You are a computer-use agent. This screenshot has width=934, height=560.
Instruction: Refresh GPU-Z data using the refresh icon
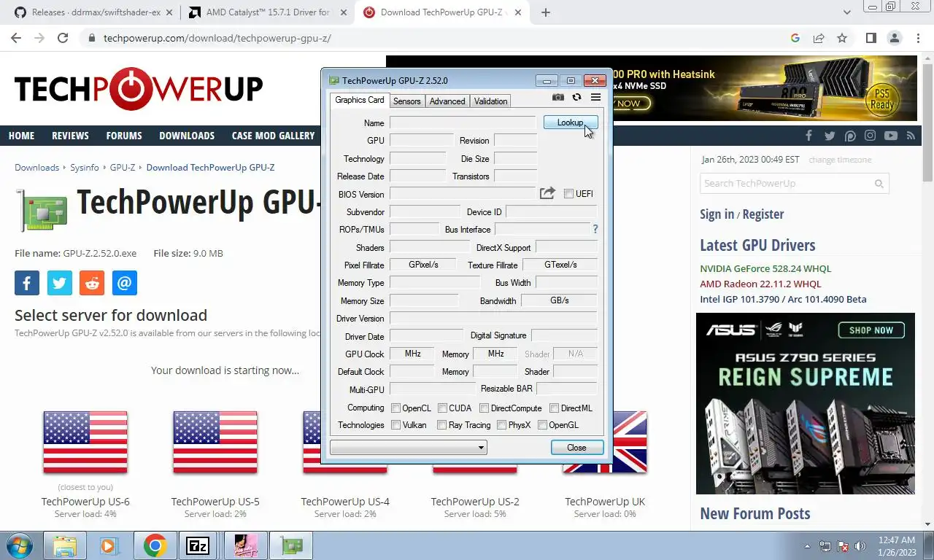coord(577,97)
